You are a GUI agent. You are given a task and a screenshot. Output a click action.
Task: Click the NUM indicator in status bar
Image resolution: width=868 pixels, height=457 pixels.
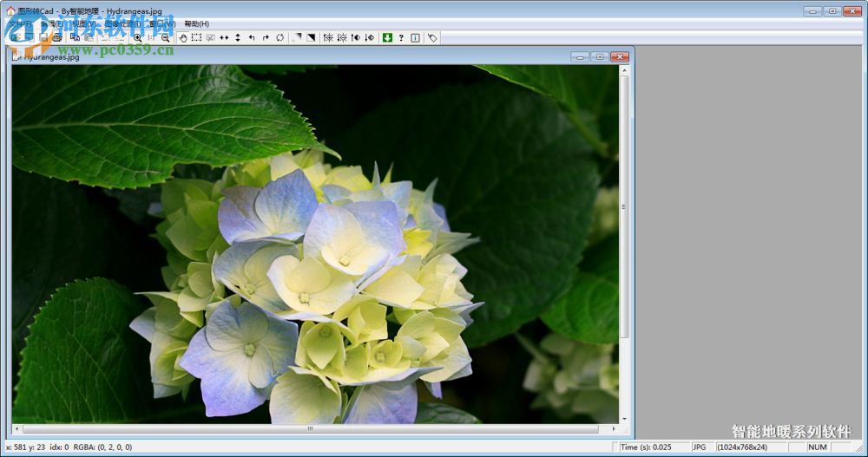tap(818, 447)
